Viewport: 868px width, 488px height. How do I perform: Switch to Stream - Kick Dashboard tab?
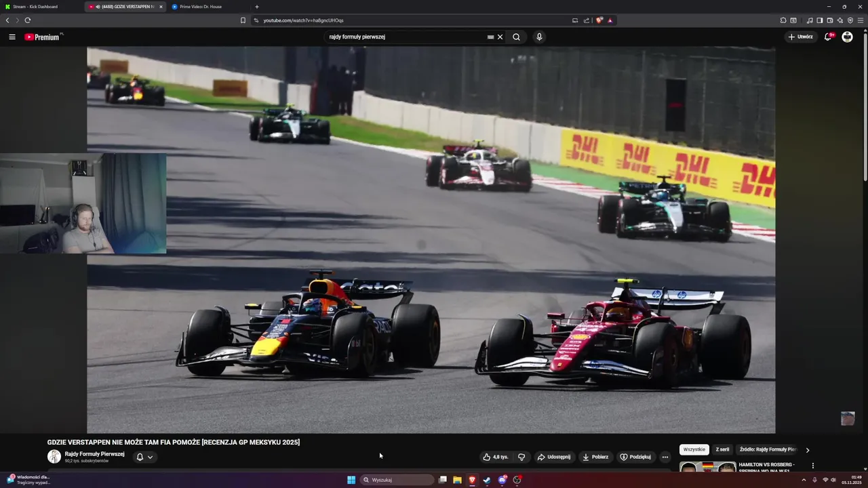[x=41, y=7]
